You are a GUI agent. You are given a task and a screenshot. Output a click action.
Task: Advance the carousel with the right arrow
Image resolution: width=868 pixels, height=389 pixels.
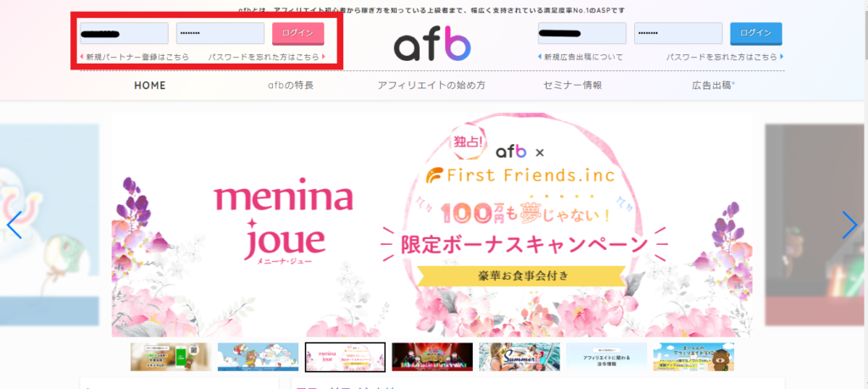(849, 225)
